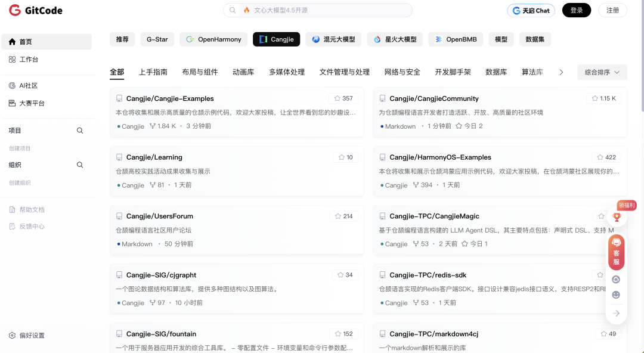This screenshot has width=644, height=353.
Task: Focus the 文心大模型4.5开源 search field
Action: pos(318,10)
